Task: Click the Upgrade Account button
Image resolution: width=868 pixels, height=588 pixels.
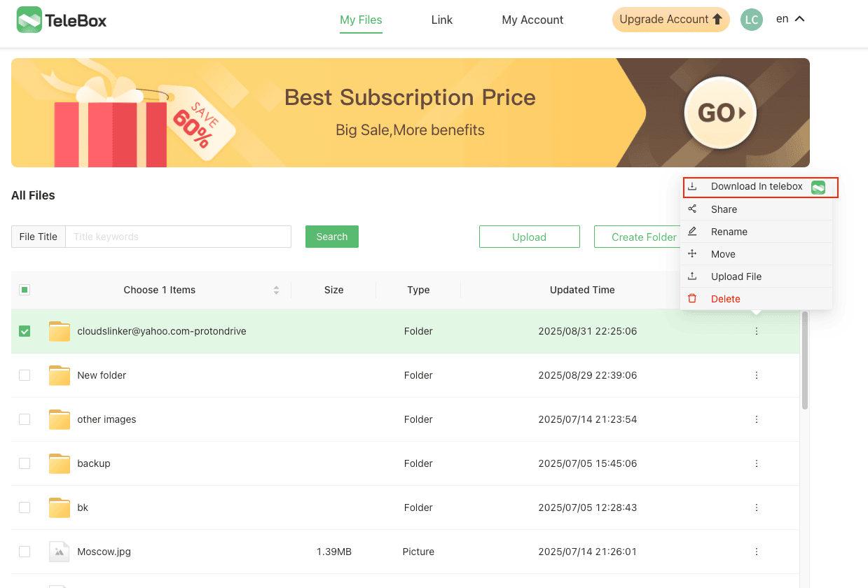Action: 671,20
